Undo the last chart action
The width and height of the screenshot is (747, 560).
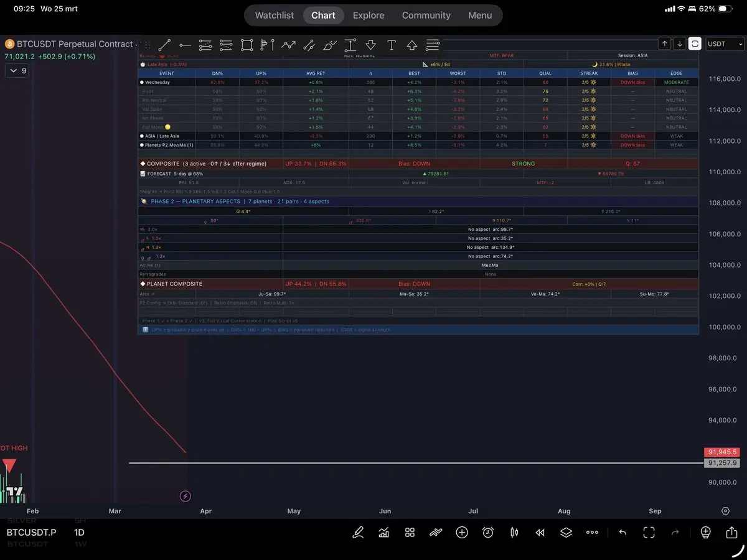622,533
